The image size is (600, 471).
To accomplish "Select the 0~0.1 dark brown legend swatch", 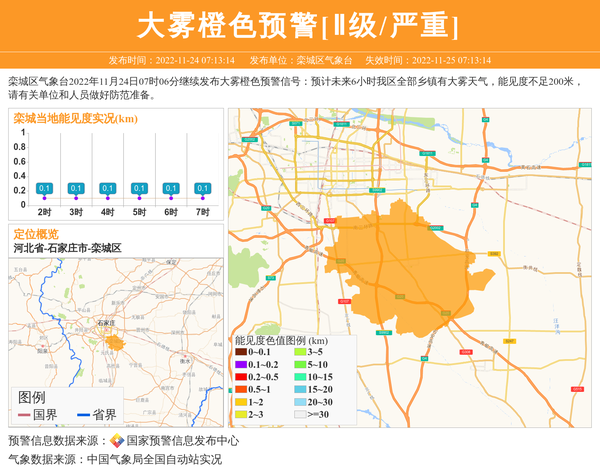I will click(x=241, y=352).
